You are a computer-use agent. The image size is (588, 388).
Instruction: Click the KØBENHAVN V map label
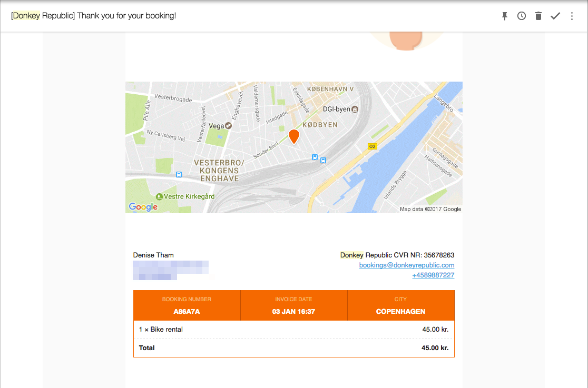click(330, 89)
